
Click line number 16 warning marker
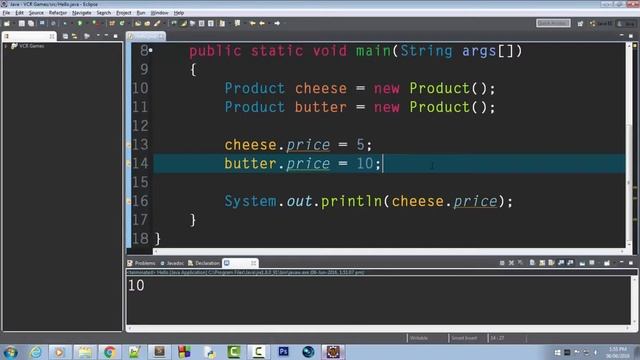pos(129,201)
